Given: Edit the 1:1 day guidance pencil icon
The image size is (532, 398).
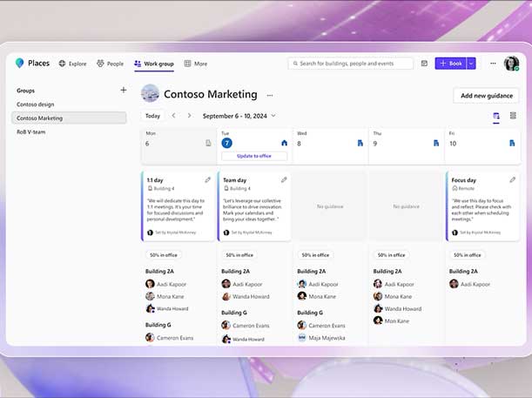Looking at the screenshot, I should pos(208,179).
